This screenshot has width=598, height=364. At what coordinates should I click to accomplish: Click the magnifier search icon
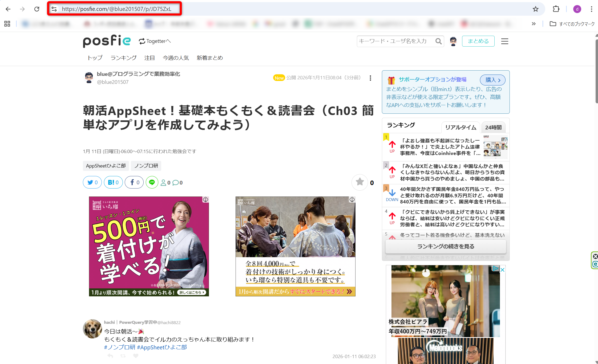[x=438, y=41]
